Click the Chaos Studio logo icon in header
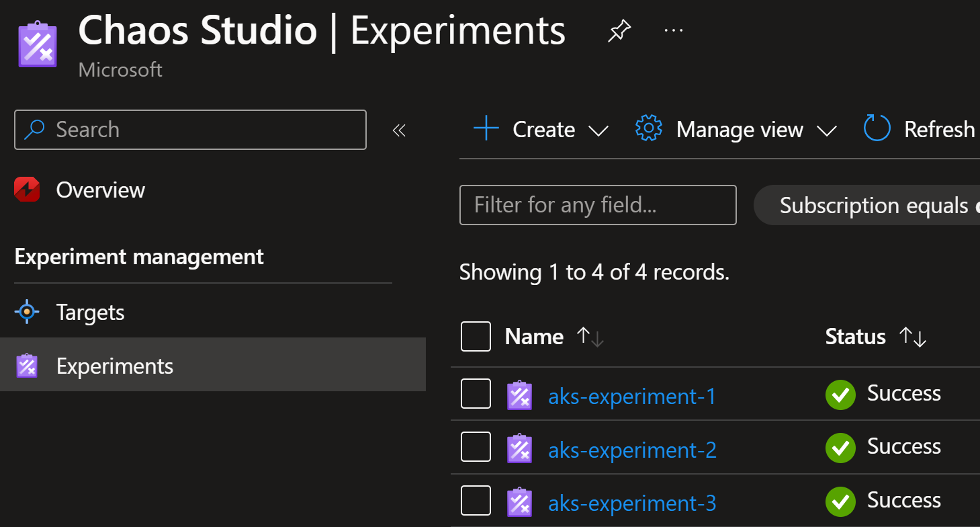The image size is (980, 527). point(38,44)
